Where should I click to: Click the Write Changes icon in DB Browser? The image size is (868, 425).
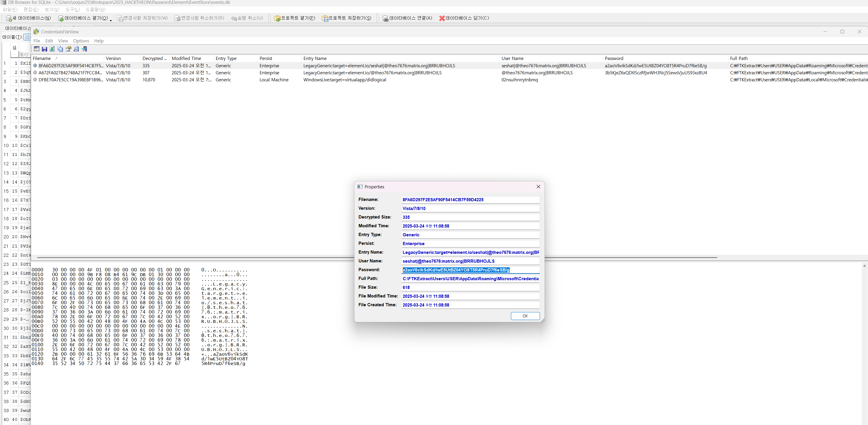120,18
